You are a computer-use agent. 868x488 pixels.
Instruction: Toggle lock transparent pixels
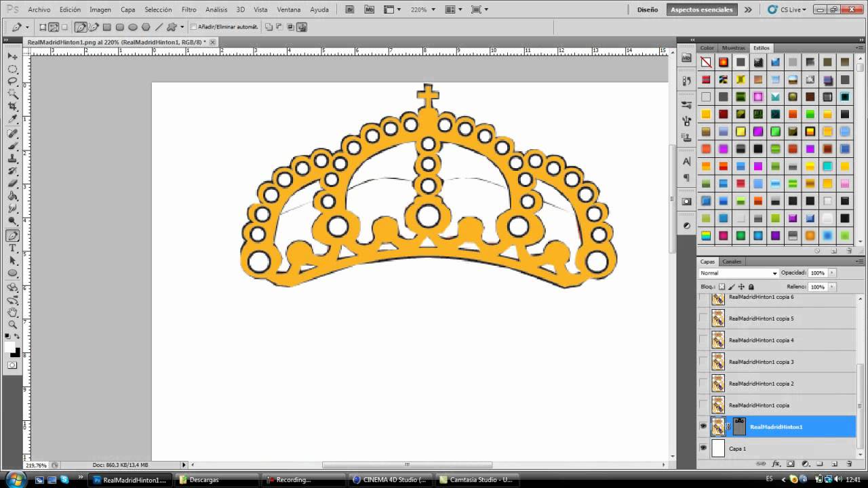722,287
